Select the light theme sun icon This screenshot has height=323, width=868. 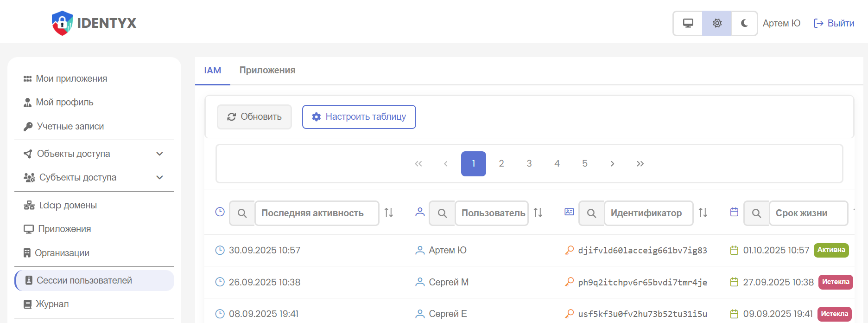click(x=717, y=23)
